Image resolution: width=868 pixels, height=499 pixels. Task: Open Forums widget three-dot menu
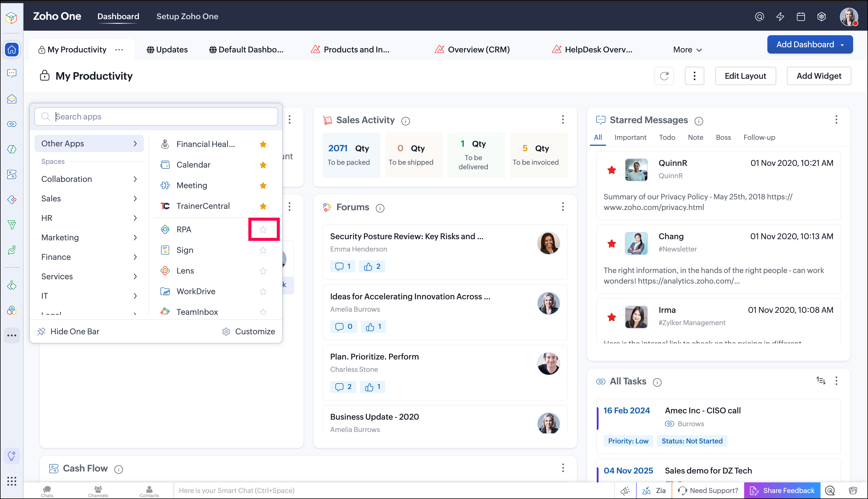563,207
